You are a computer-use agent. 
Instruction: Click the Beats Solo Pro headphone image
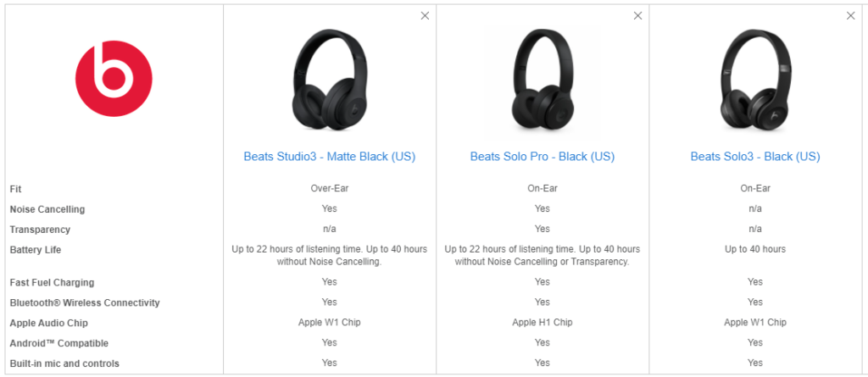542,80
